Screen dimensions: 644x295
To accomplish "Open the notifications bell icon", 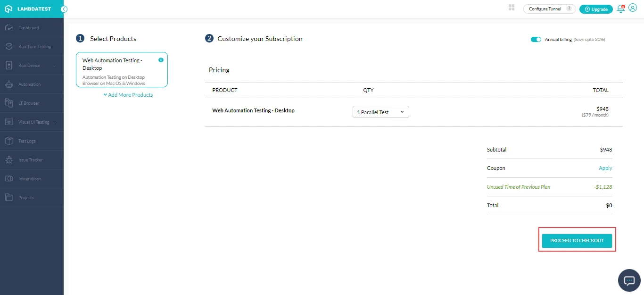I will (x=621, y=8).
